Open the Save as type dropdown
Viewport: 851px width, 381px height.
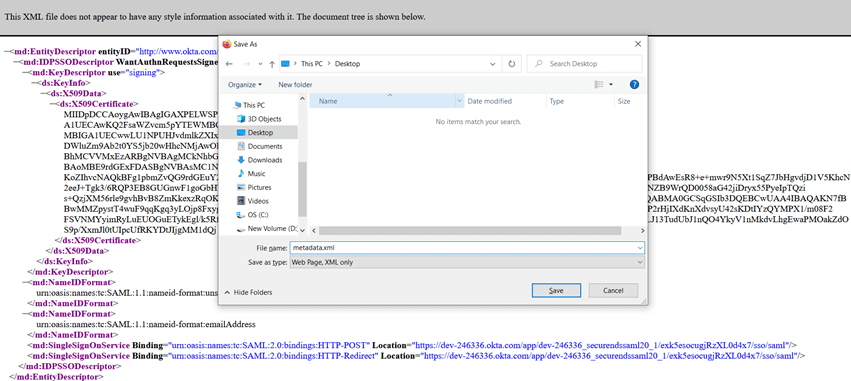[467, 262]
